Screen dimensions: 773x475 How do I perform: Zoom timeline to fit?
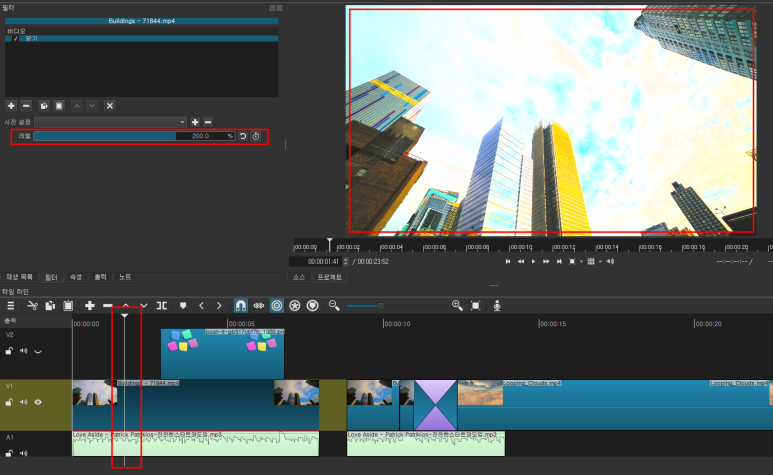point(476,306)
